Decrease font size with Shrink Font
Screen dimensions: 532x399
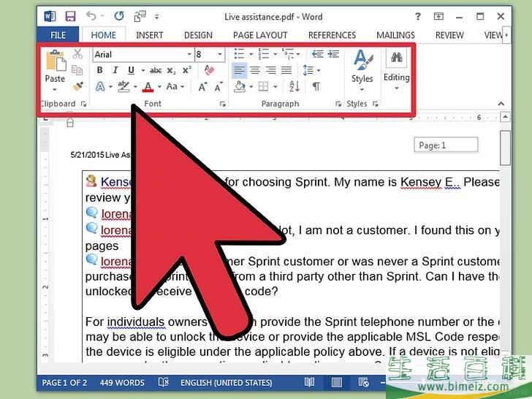coord(218,87)
